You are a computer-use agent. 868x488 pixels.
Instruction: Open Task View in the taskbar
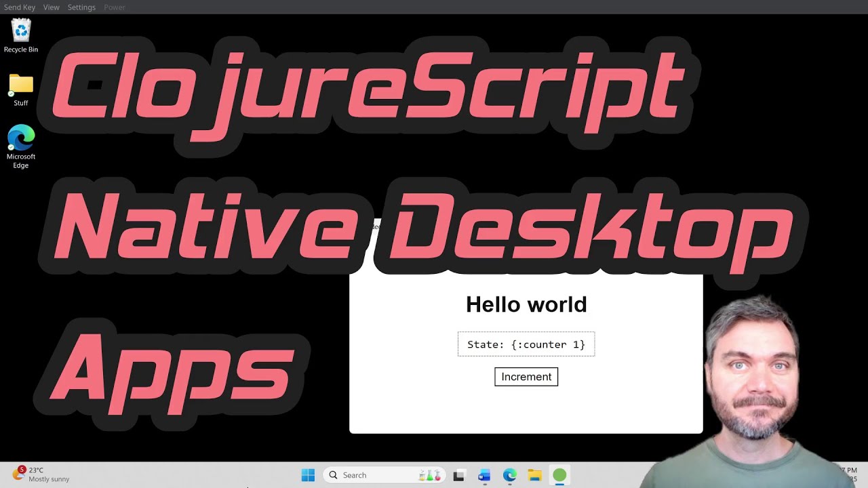458,475
